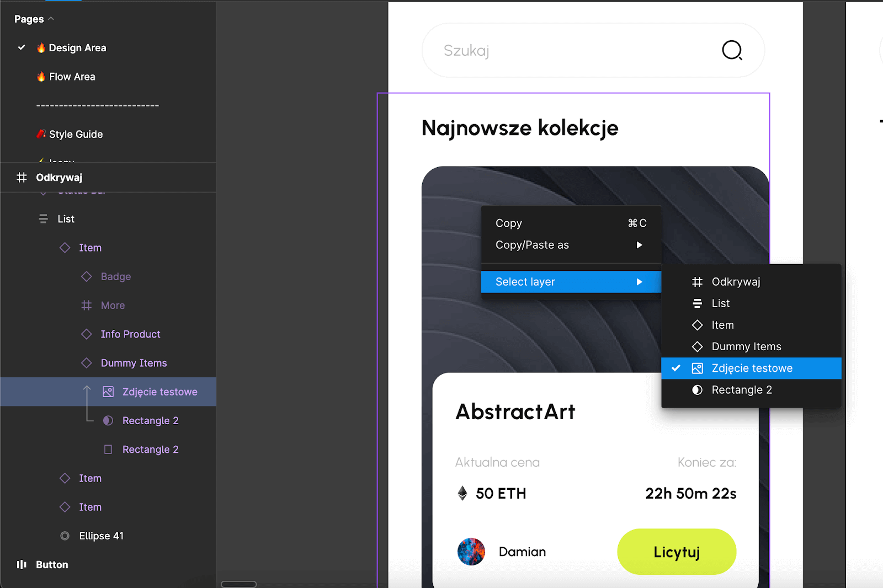Click the Design Area fire emoji icon

41,48
